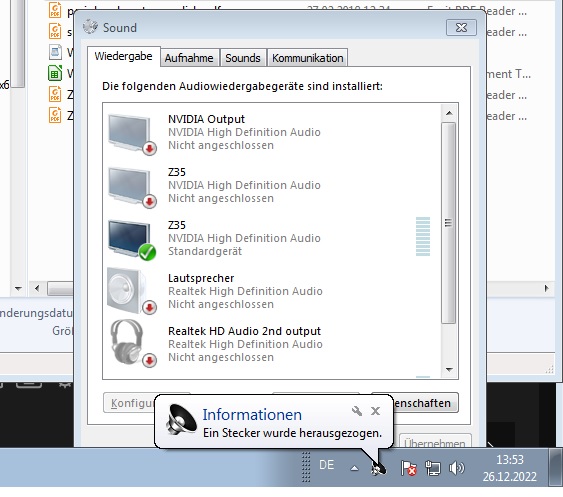Click the Eigenschaften button
Viewport: 563px width, 497px height.
pos(425,403)
